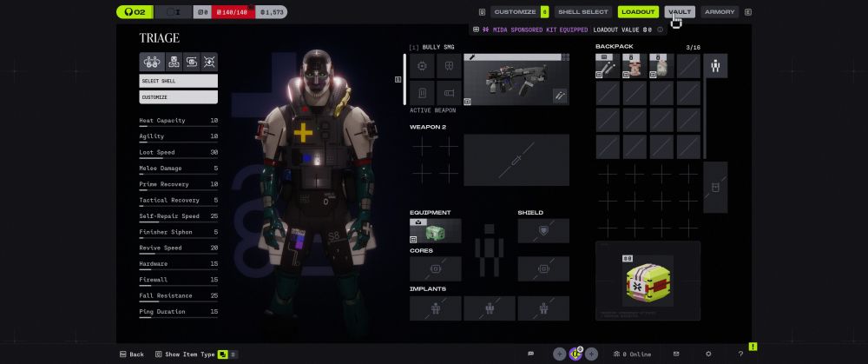Open the Vault tab
Image resolution: width=868 pixels, height=364 pixels.
[679, 12]
